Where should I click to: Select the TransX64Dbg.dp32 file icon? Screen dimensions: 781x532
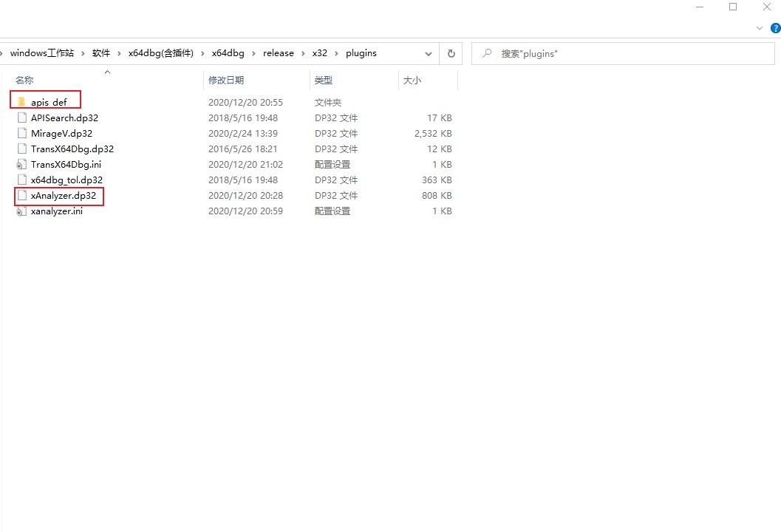click(22, 149)
